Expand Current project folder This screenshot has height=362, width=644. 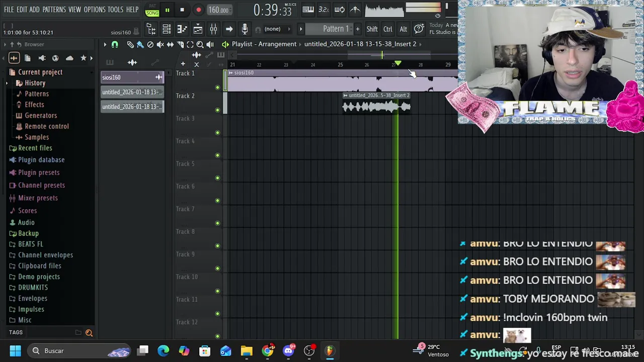tap(40, 72)
